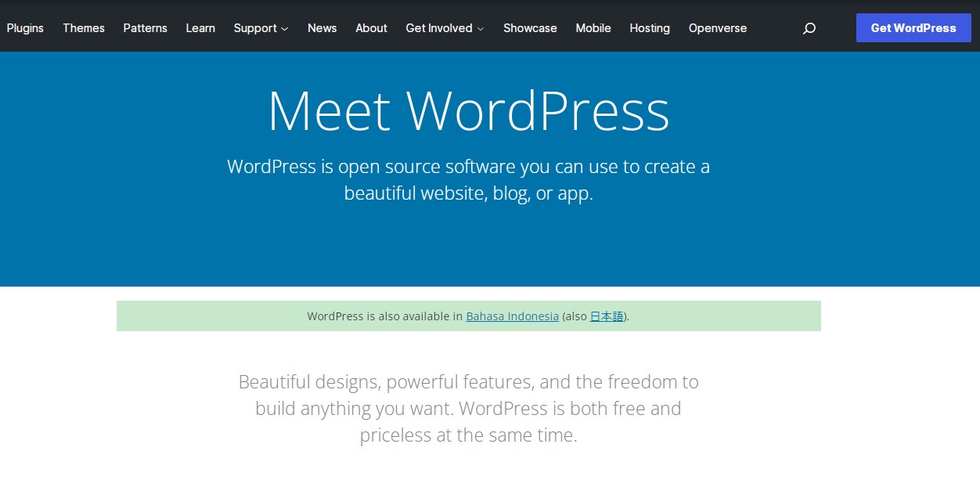Open Openverse from the navigation
The height and width of the screenshot is (480, 980).
point(718,28)
